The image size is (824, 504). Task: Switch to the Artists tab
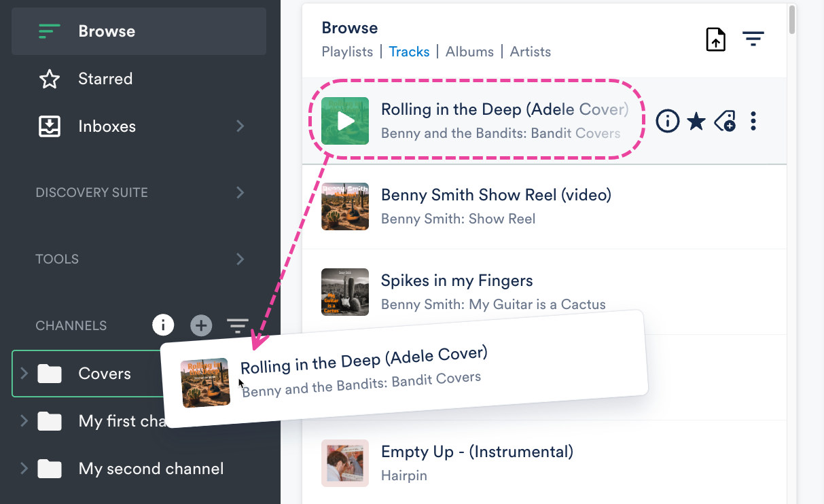530,52
